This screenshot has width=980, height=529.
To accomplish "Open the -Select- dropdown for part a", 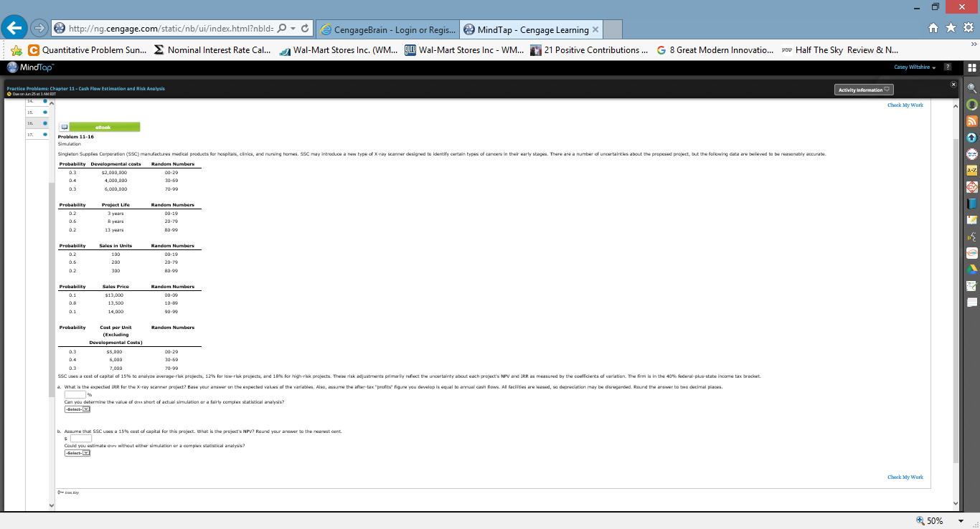I will click(x=78, y=409).
